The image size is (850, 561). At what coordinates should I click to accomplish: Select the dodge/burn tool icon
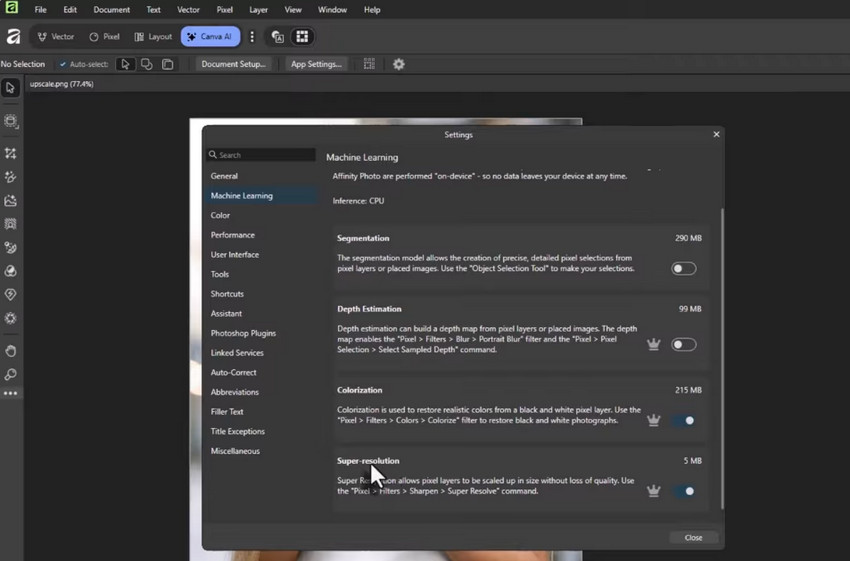click(x=10, y=271)
